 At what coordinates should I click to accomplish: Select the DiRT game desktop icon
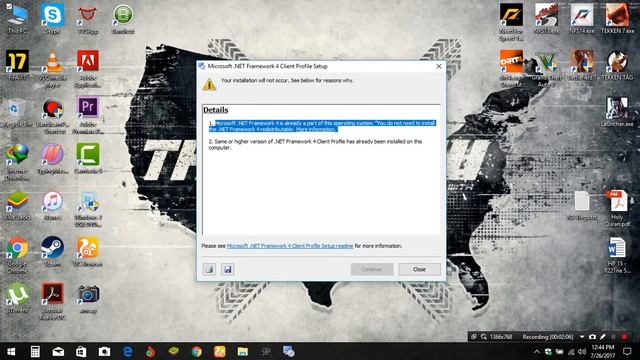point(511,69)
